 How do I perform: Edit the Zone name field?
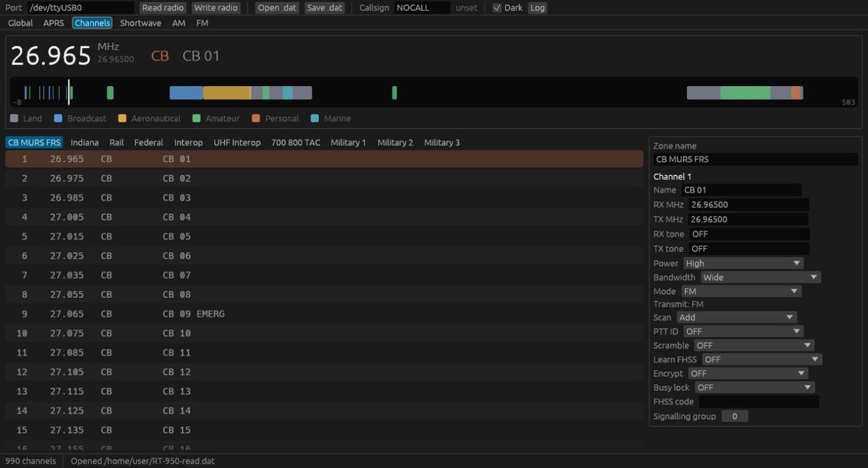pos(756,159)
